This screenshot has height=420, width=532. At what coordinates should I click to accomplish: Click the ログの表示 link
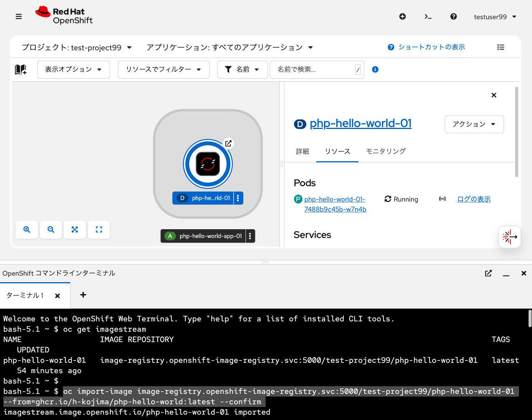tap(474, 199)
